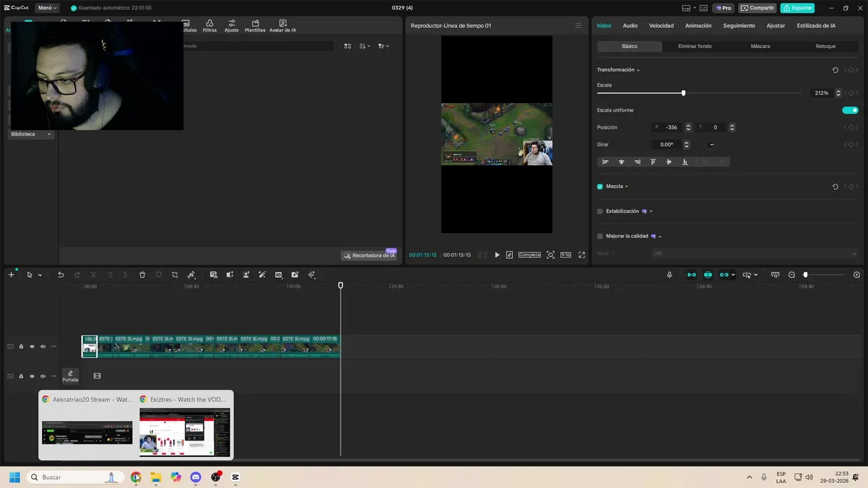Click the grid view icon in media panel
868x488 pixels.
point(347,46)
